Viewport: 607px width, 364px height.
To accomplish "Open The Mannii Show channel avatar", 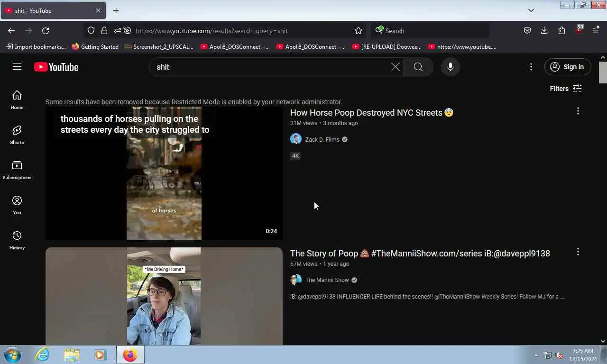I will pyautogui.click(x=296, y=280).
